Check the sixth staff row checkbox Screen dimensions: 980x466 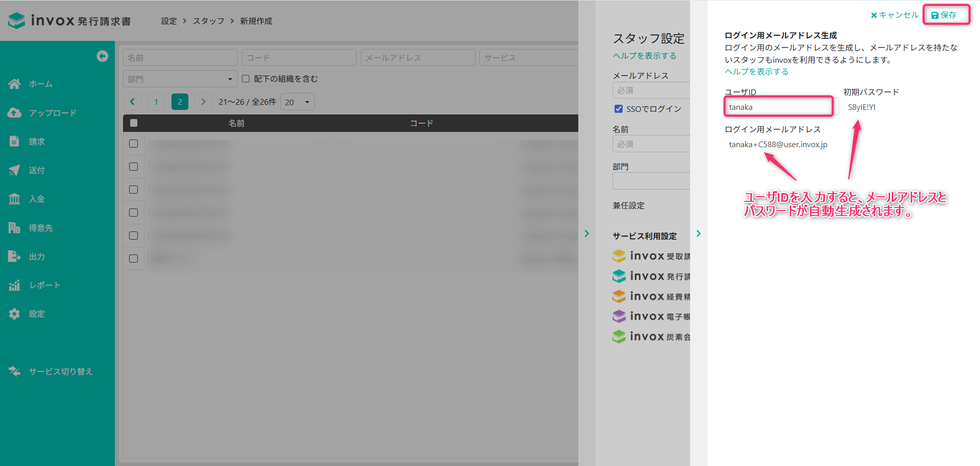(134, 259)
